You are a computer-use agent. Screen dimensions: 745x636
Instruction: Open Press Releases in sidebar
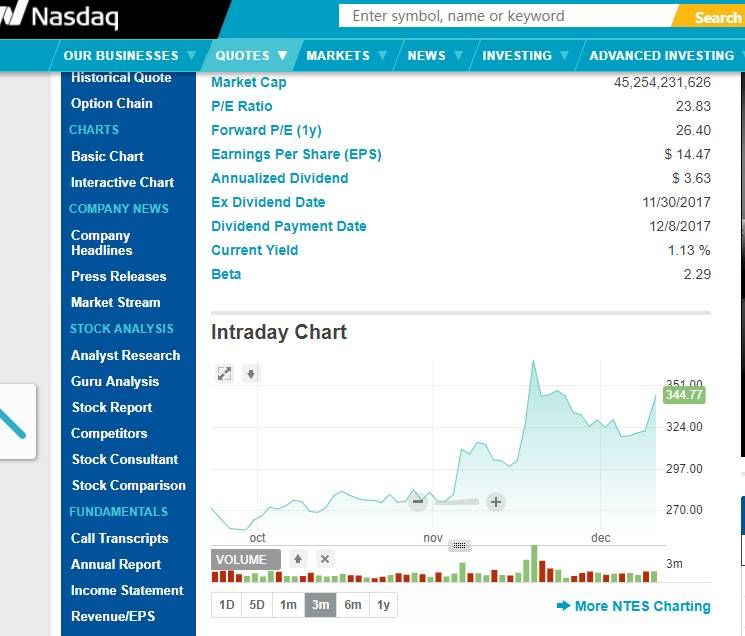pyautogui.click(x=119, y=276)
